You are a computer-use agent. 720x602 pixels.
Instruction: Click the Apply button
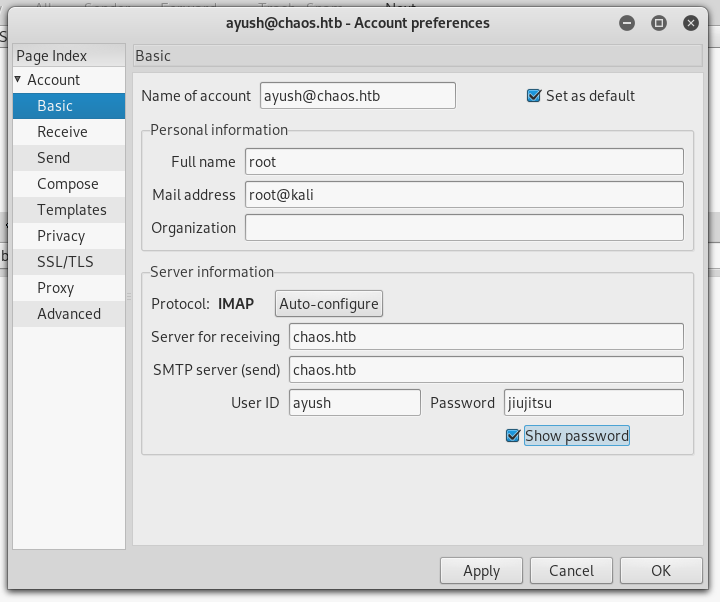tap(481, 571)
